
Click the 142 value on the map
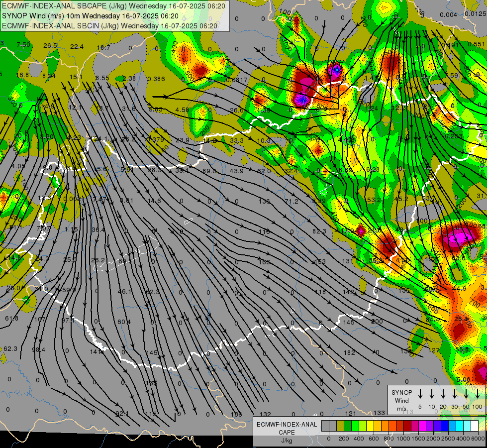tap(348, 292)
